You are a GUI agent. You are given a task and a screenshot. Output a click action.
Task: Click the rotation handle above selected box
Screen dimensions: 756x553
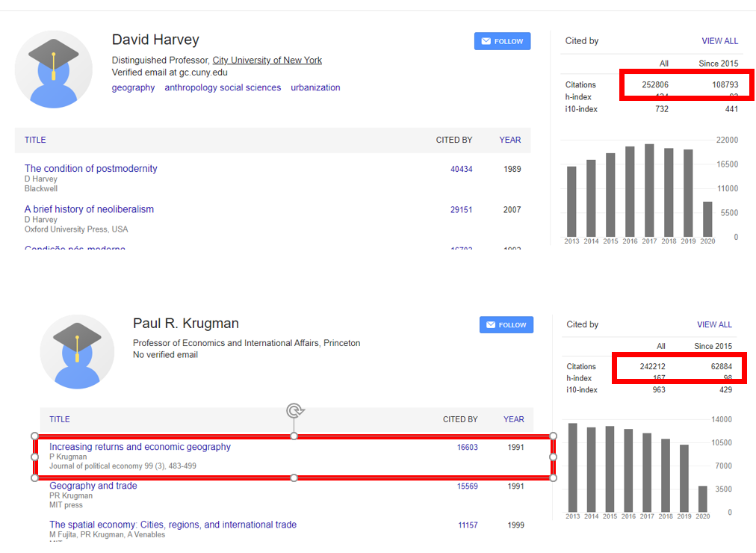click(294, 411)
